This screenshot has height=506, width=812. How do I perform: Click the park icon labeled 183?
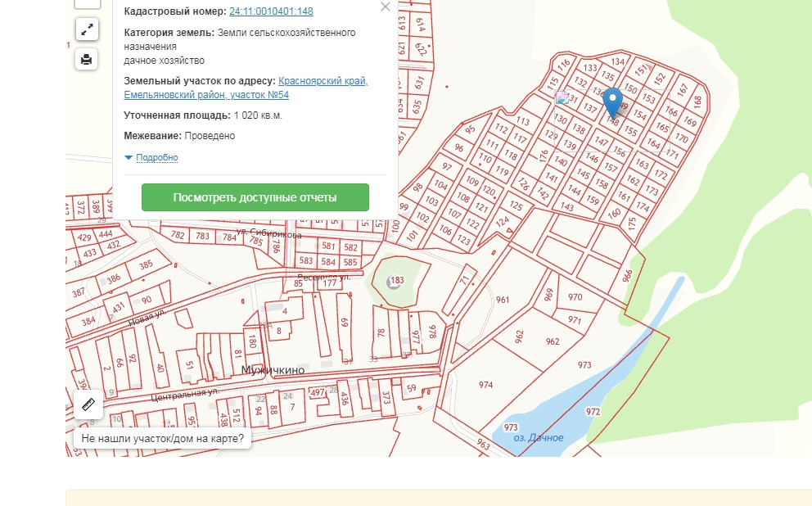tap(395, 282)
